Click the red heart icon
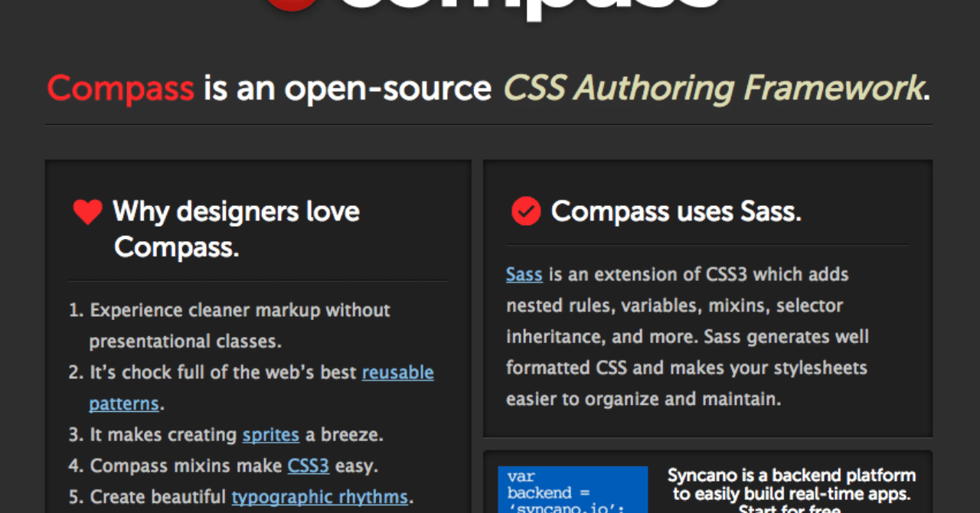The height and width of the screenshot is (513, 980). click(x=87, y=212)
